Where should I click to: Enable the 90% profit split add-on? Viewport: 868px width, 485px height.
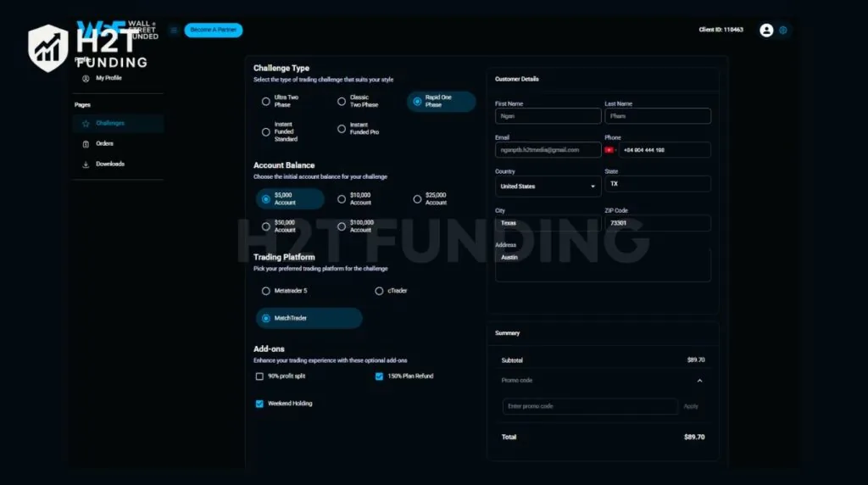pos(259,376)
